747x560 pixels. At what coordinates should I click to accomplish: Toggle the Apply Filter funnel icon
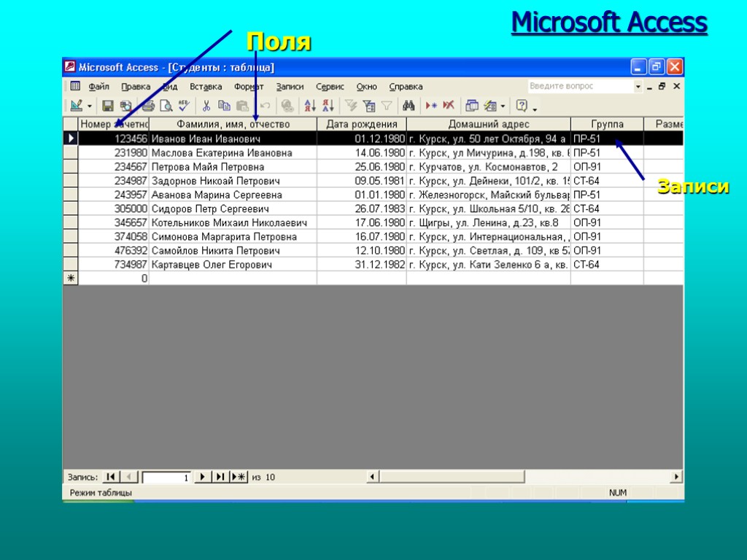[387, 106]
